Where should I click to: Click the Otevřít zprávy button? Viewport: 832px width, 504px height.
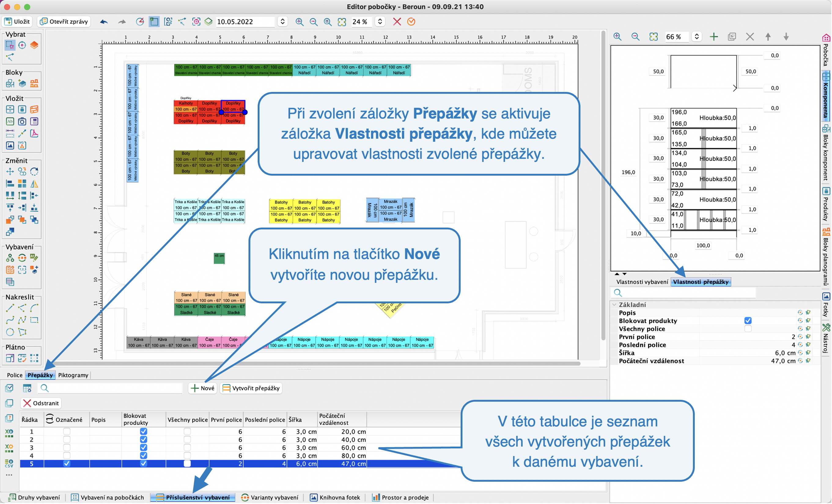tap(64, 22)
